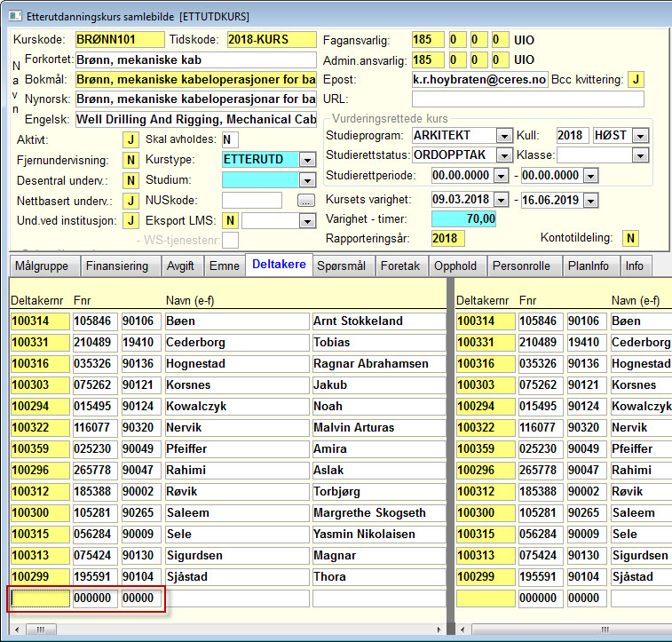Viewport: 672px width, 642px height.
Task: Open the Klasse dropdown arrow
Action: tap(640, 155)
